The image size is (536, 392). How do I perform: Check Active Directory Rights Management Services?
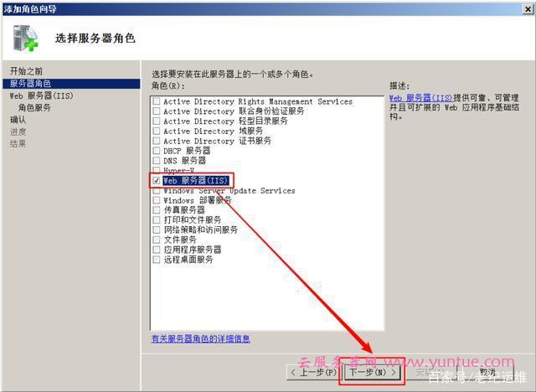click(157, 101)
